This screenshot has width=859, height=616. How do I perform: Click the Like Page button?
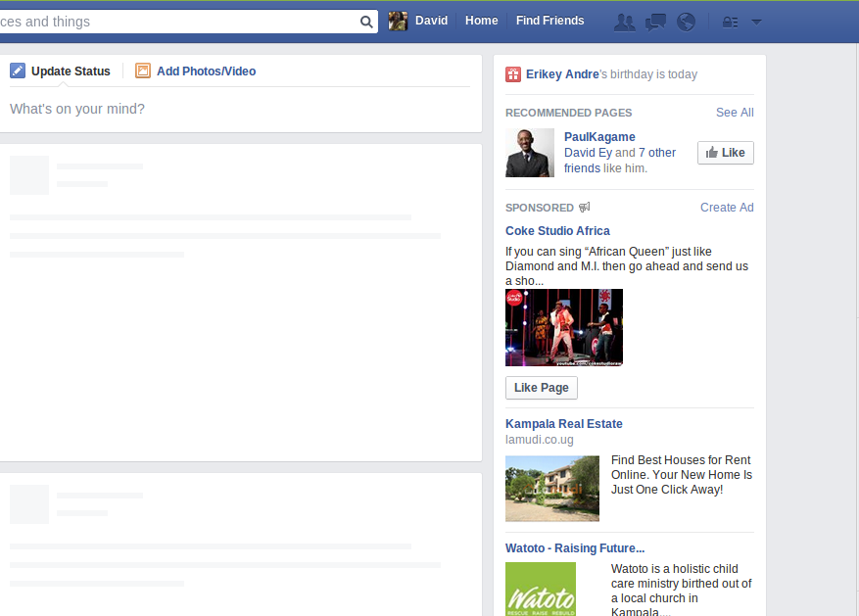pos(542,388)
